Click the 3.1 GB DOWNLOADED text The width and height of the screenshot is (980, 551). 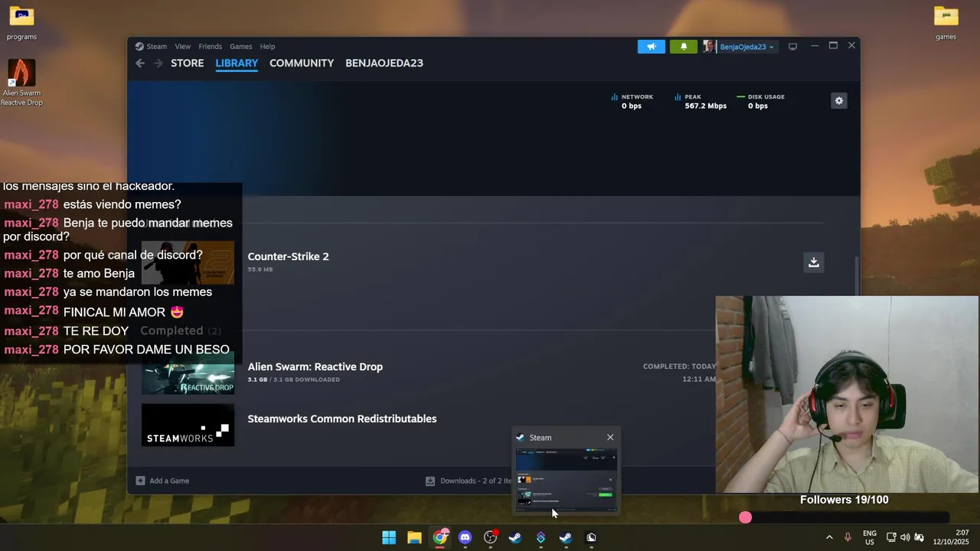pos(293,380)
